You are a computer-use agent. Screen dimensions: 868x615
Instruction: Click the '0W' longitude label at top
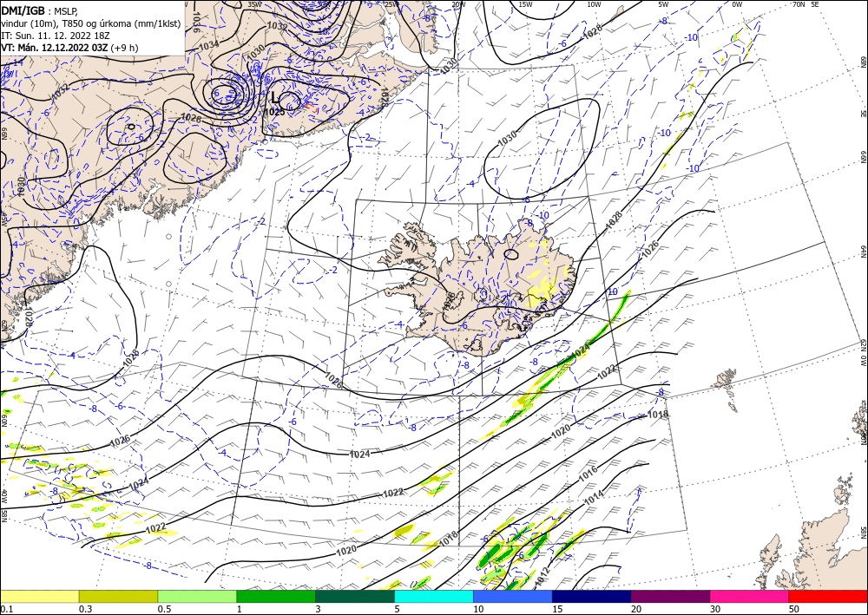tap(737, 4)
